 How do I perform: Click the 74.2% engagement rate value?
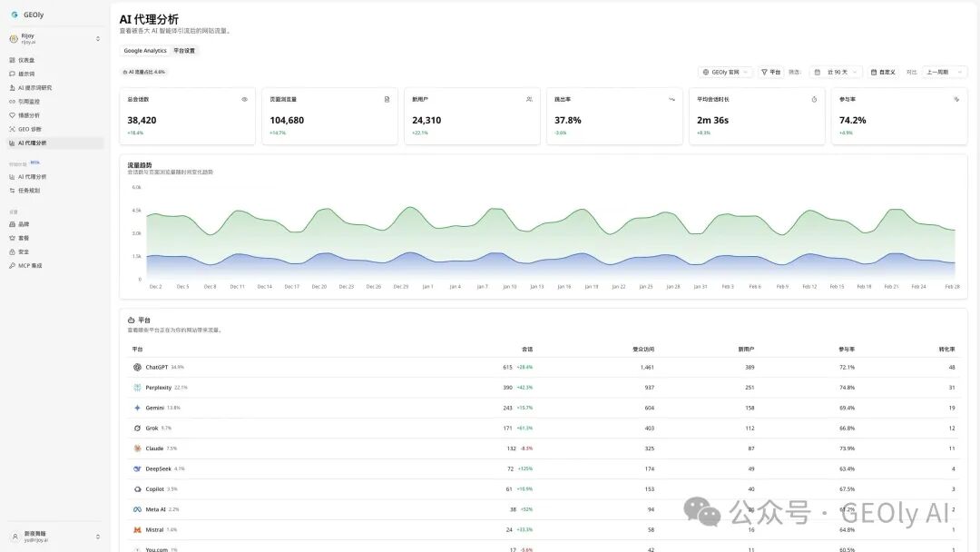(852, 120)
